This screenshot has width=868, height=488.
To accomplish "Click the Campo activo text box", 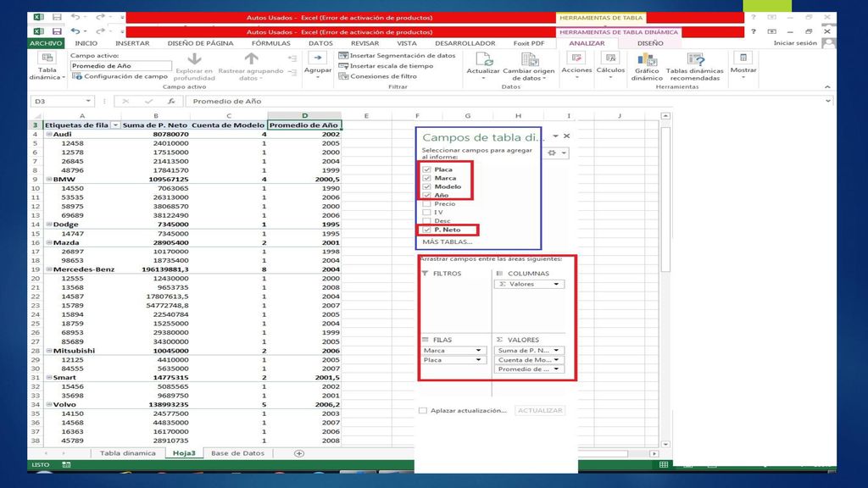I will [120, 66].
